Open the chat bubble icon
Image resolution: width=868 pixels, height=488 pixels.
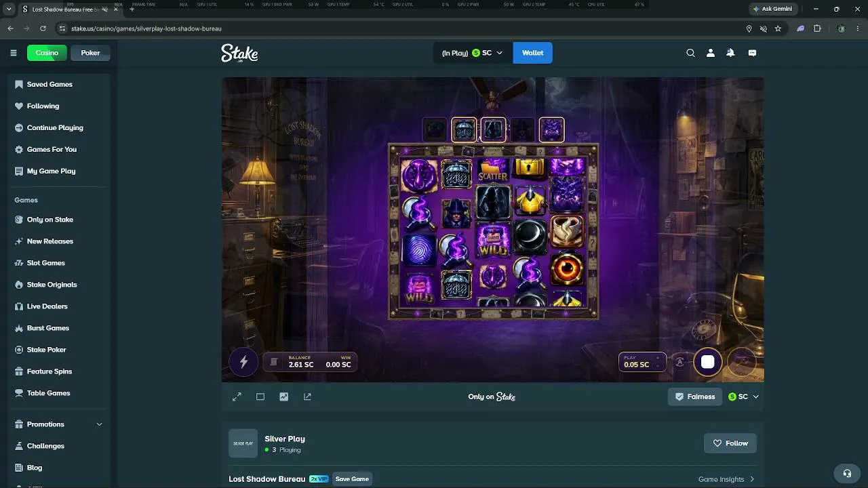(752, 53)
